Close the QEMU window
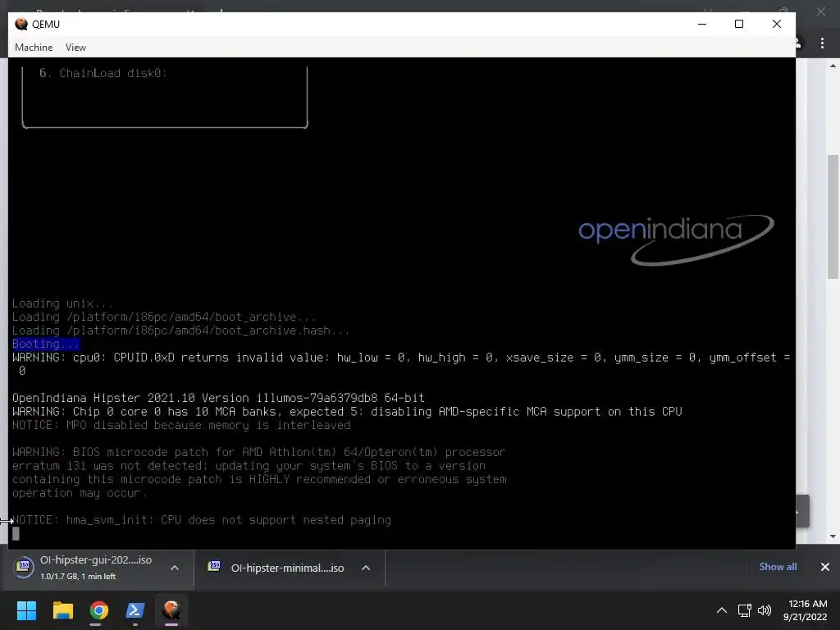Viewport: 840px width, 630px height. 776,24
